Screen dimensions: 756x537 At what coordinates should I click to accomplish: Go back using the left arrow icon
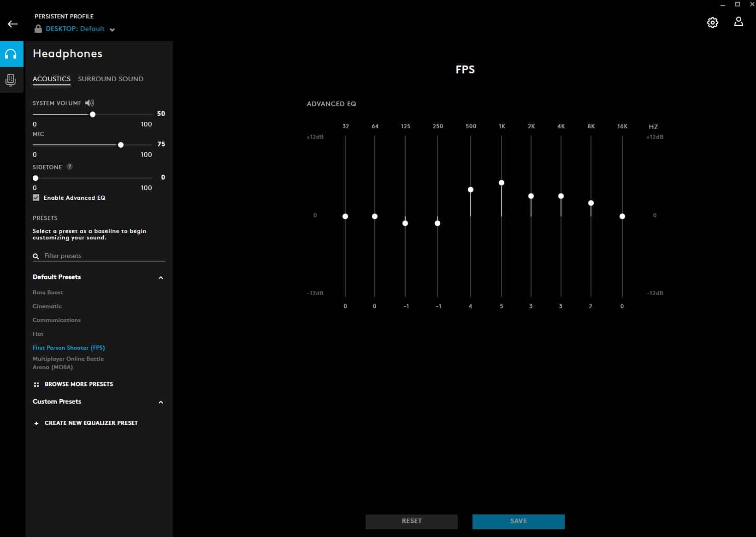pyautogui.click(x=12, y=24)
